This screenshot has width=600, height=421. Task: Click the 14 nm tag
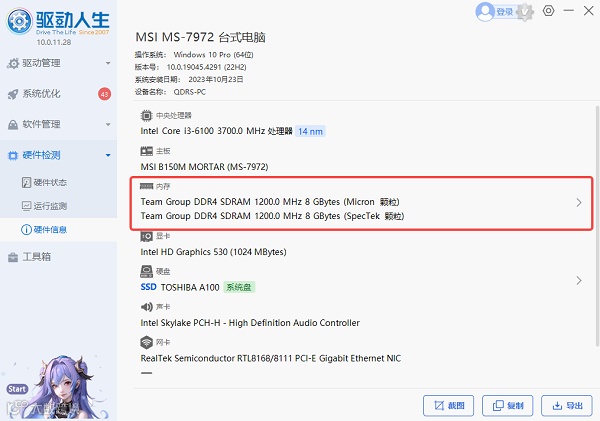(310, 131)
